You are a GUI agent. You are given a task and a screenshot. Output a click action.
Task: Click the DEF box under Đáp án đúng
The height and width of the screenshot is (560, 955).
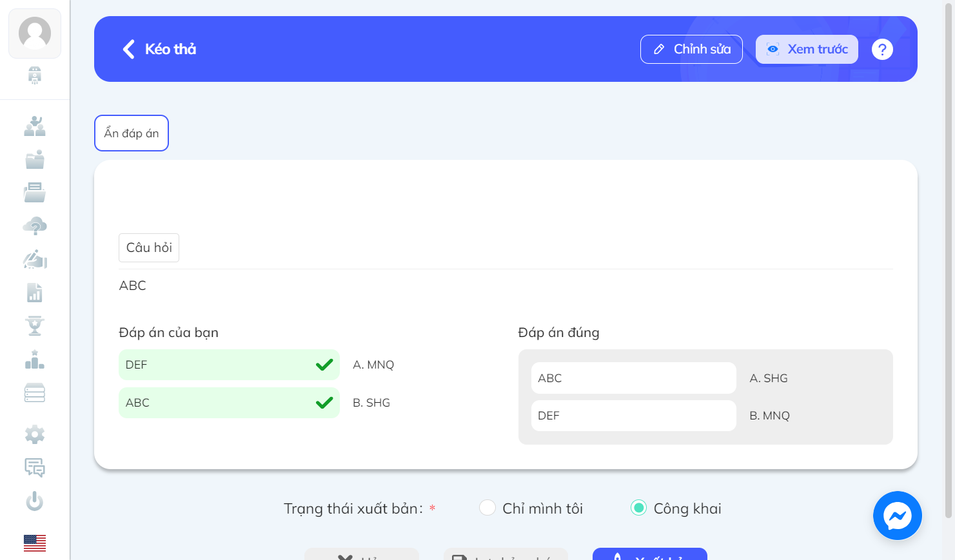click(x=634, y=416)
